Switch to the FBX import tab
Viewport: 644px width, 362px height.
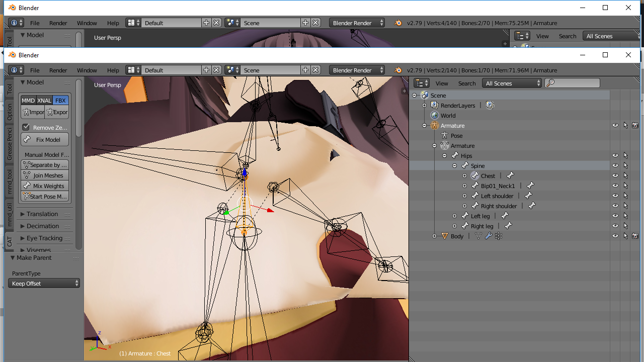tap(60, 100)
